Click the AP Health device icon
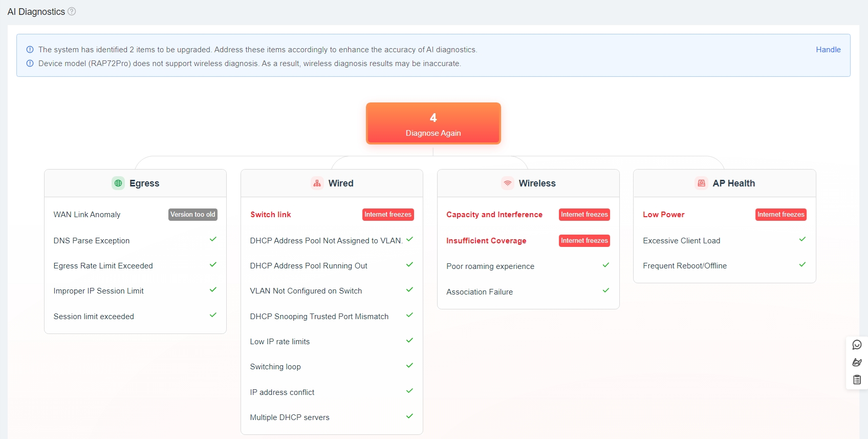 coord(701,183)
